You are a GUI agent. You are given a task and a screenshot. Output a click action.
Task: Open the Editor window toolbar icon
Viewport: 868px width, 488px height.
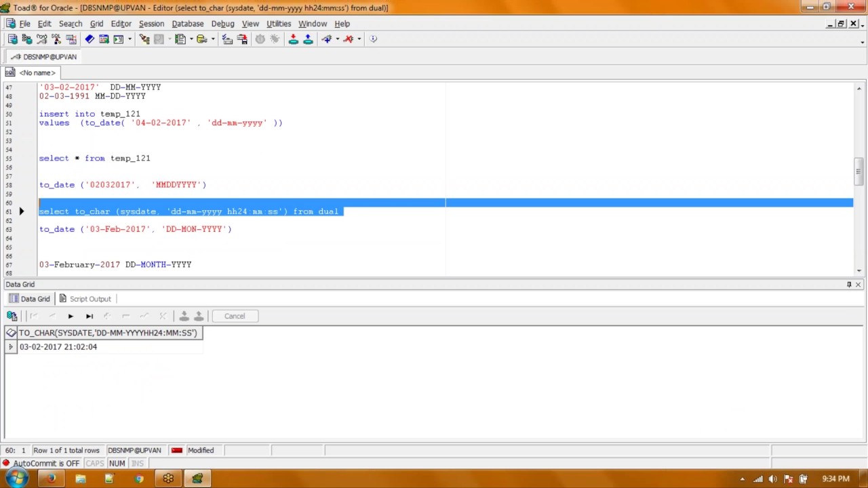12,39
